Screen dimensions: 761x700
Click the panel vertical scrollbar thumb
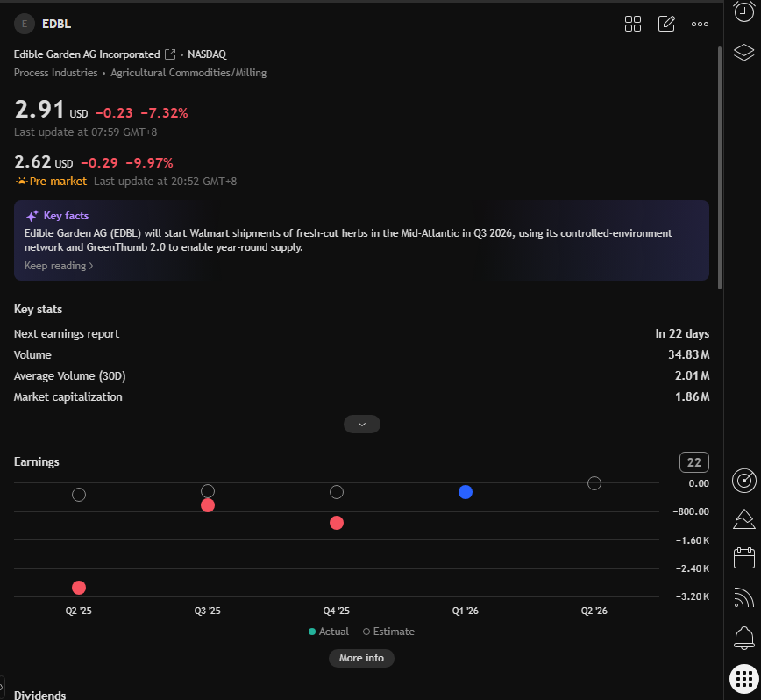[720, 168]
